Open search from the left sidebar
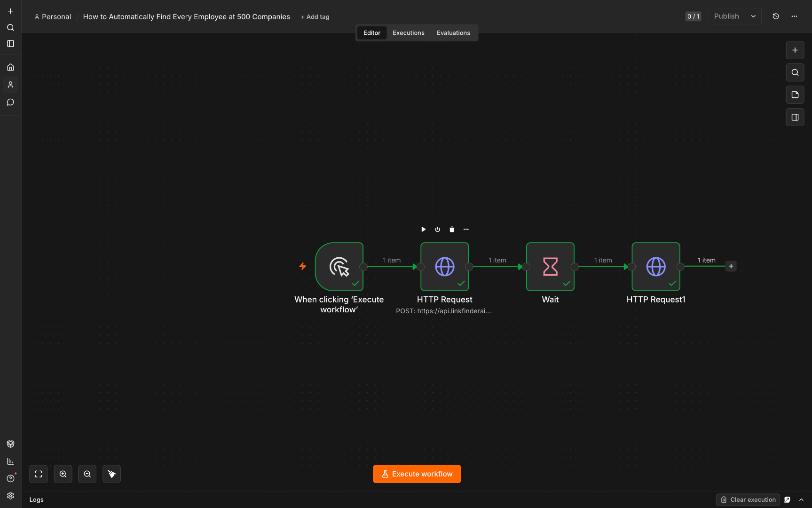812x508 pixels. [x=10, y=28]
